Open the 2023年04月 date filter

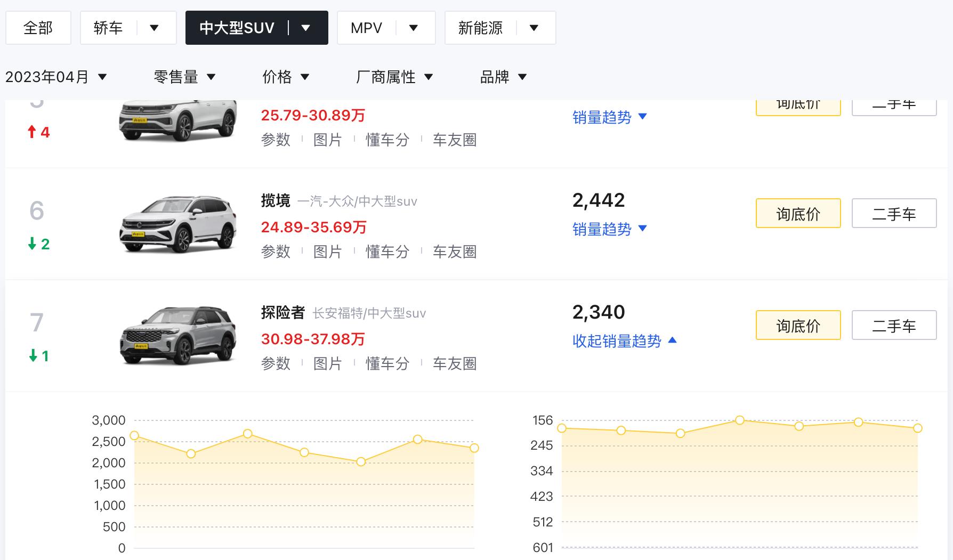(x=56, y=77)
